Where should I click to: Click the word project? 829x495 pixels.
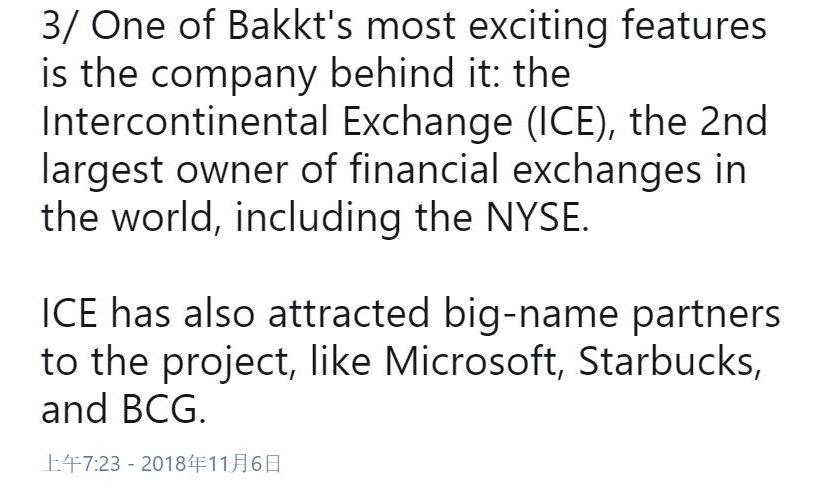[225, 361]
